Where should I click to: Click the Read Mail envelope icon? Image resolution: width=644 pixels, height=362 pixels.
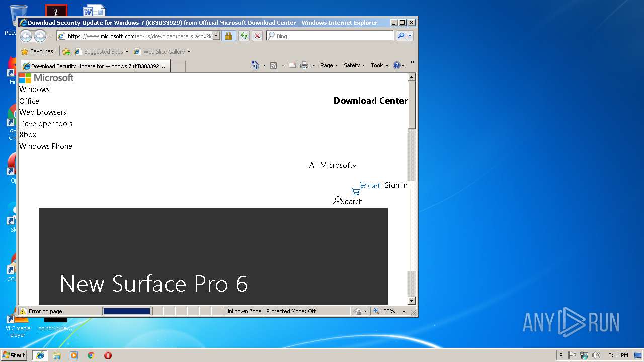pyautogui.click(x=292, y=65)
